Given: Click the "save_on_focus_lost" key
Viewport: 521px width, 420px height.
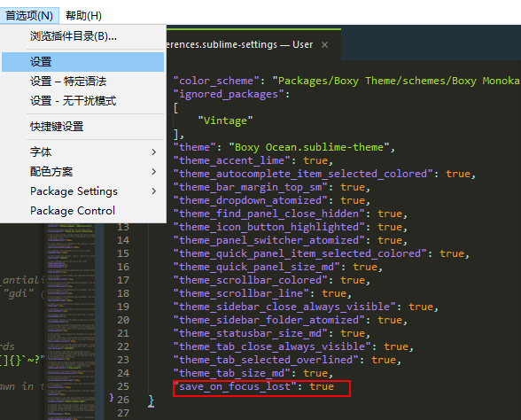Looking at the screenshot, I should [235, 386].
